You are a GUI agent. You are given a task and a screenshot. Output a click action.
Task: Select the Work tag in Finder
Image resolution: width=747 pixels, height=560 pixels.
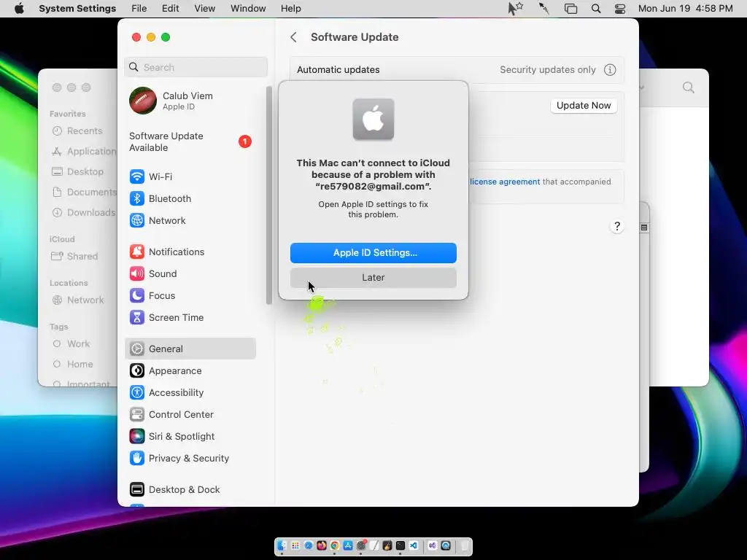[71, 344]
